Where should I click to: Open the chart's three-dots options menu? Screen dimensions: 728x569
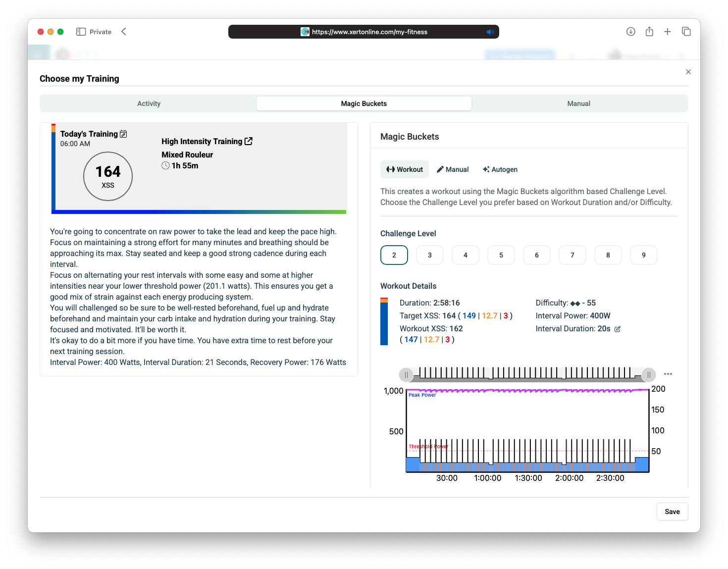coord(668,374)
